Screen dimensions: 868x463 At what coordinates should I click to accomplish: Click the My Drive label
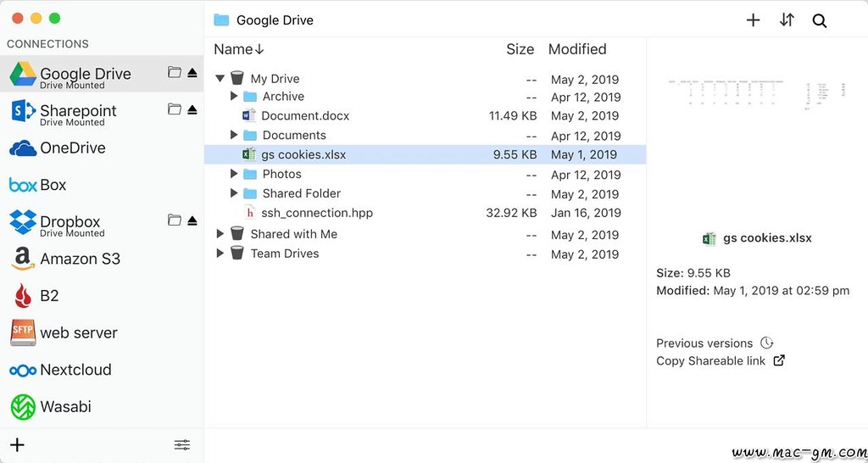tap(275, 79)
